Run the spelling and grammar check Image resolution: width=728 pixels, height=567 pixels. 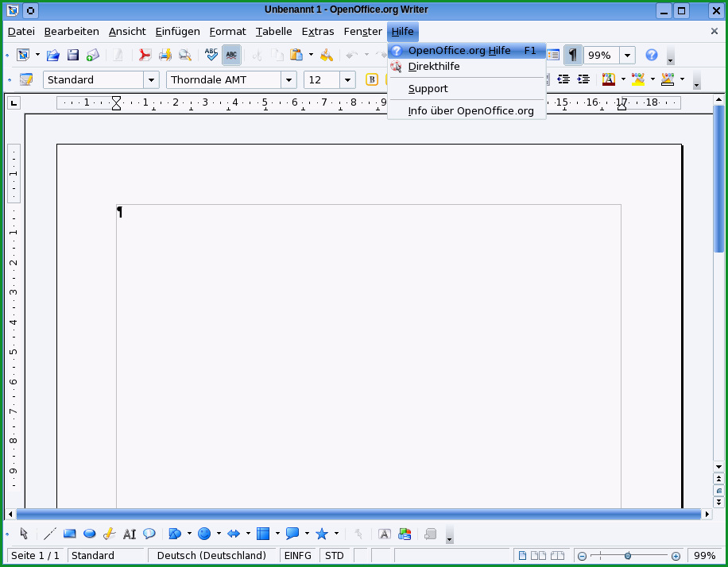(211, 56)
